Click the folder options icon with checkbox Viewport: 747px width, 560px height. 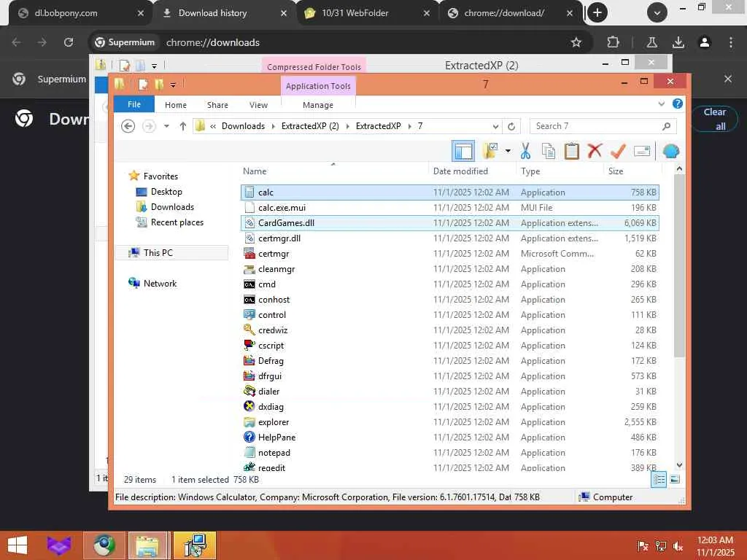point(490,151)
